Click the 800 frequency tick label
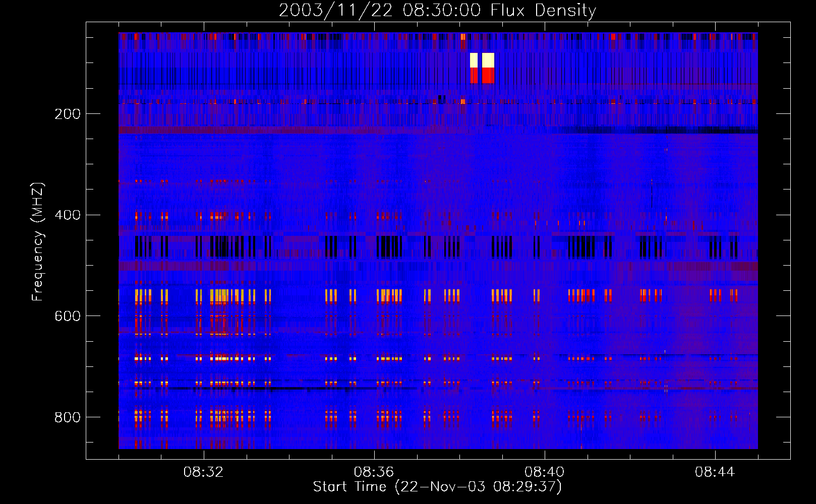Viewport: 816px width, 504px height. point(68,417)
